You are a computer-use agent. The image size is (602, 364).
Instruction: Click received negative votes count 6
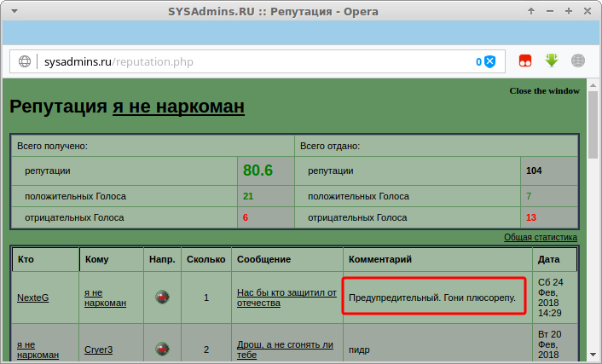click(246, 217)
